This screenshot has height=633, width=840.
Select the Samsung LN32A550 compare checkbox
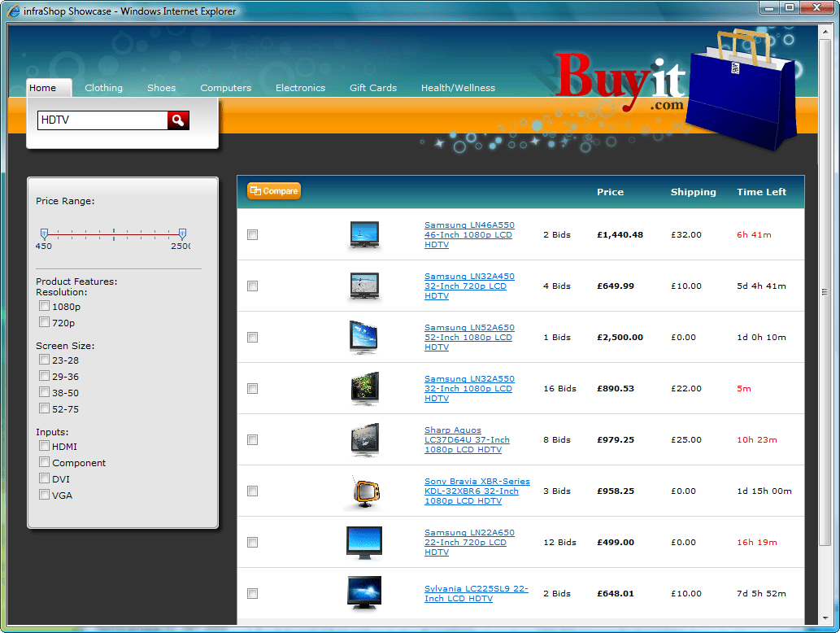[252, 388]
